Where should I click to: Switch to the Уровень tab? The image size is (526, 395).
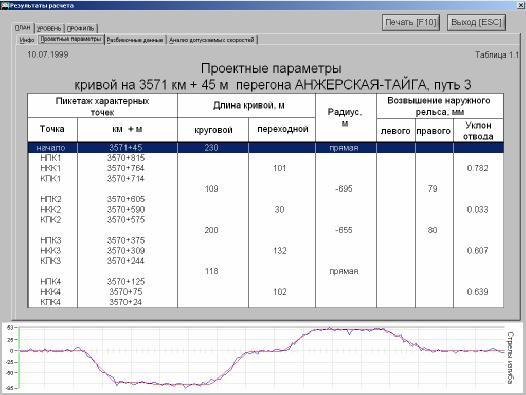(49, 29)
